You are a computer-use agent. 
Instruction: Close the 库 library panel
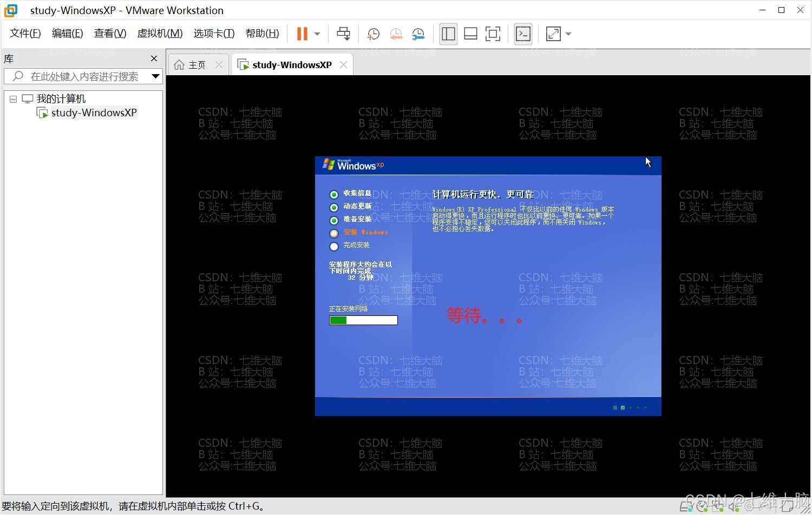[x=154, y=58]
